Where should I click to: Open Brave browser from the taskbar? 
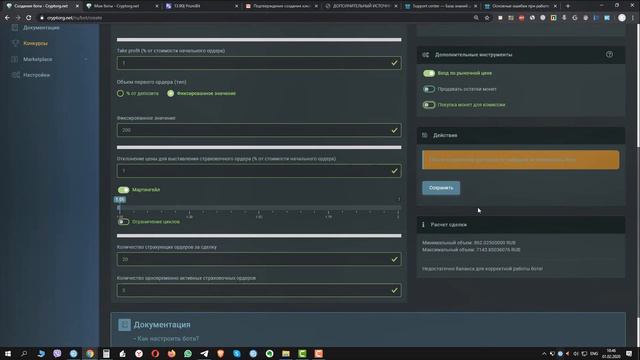[220, 353]
